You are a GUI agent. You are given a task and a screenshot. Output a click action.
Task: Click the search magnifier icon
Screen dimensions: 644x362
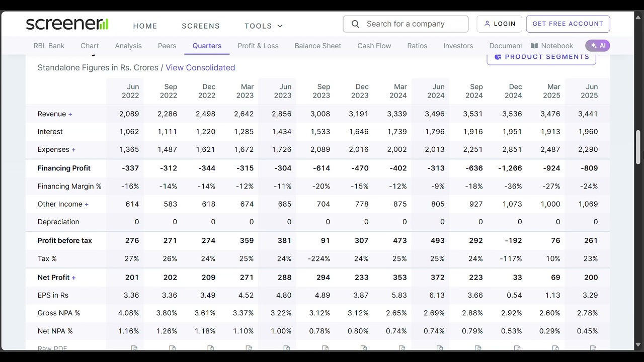point(355,24)
